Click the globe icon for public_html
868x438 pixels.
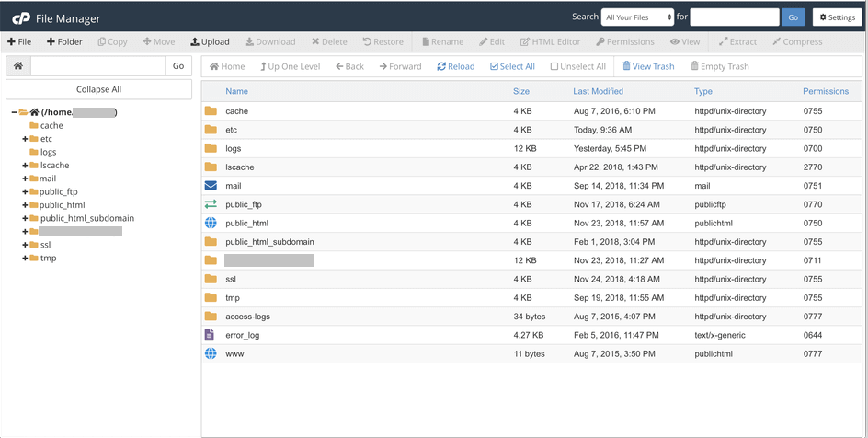pyautogui.click(x=211, y=224)
